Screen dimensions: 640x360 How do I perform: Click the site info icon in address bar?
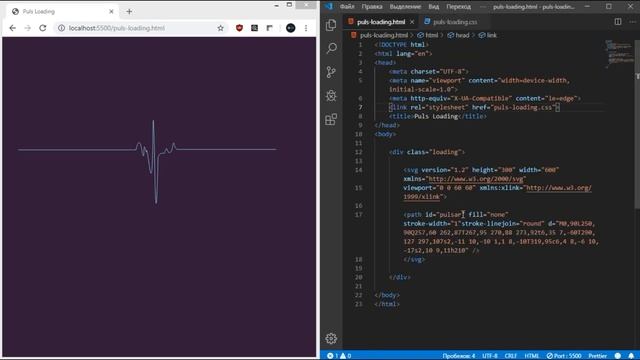pyautogui.click(x=61, y=28)
